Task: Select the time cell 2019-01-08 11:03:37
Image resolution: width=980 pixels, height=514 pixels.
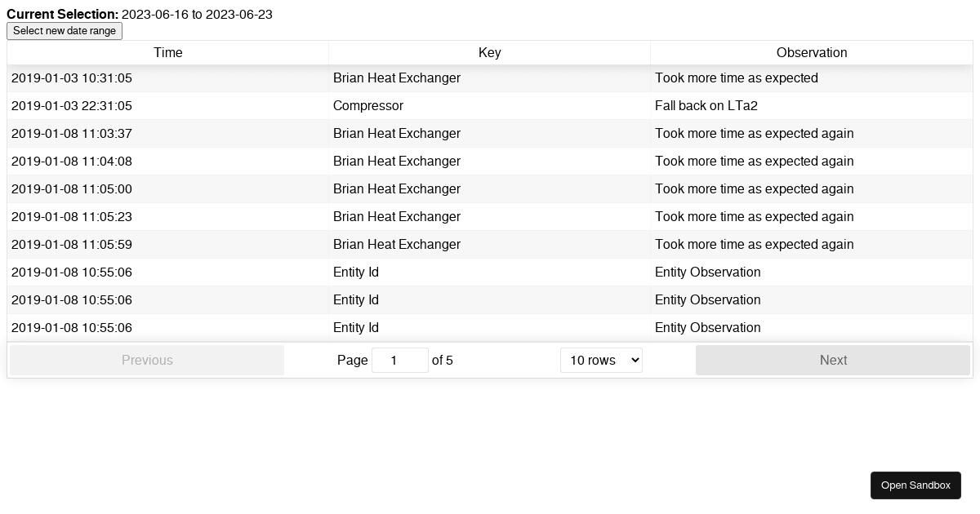Action: pyautogui.click(x=168, y=134)
